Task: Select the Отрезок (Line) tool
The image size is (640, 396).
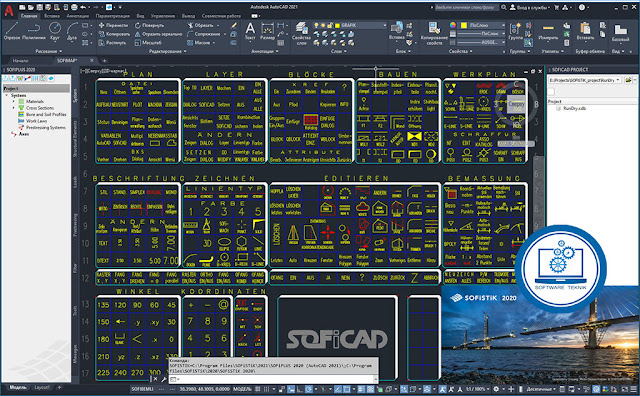Action: pos(11,31)
